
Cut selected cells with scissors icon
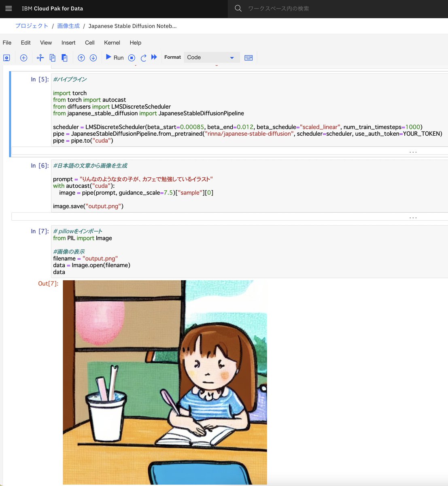point(40,58)
